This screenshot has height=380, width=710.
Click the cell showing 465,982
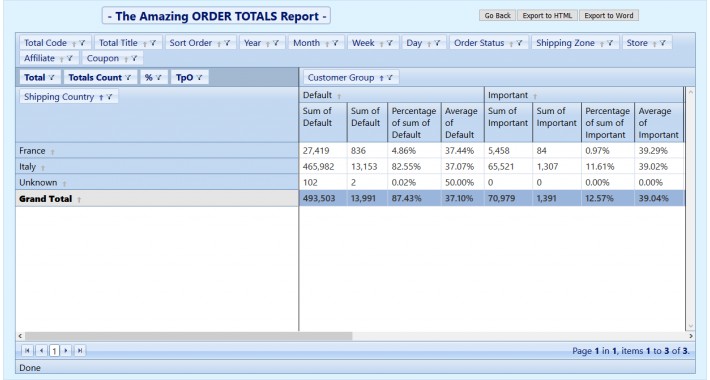[323, 167]
